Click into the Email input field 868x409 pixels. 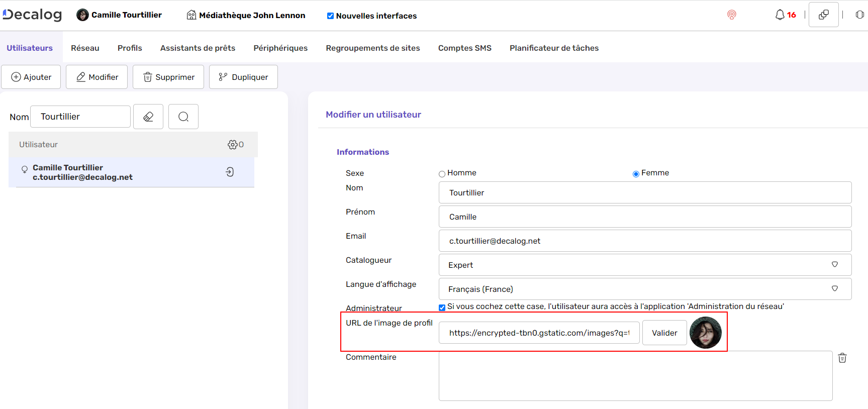coord(645,241)
